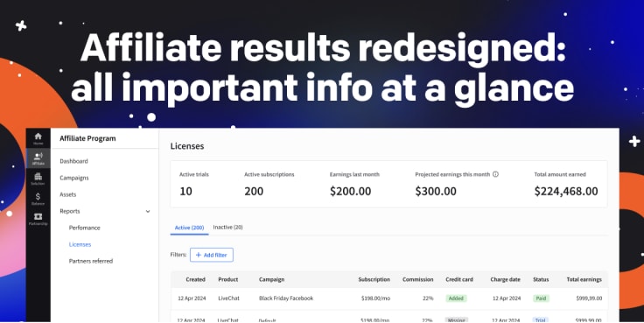Click the Affiliate Program panel title

(87, 138)
